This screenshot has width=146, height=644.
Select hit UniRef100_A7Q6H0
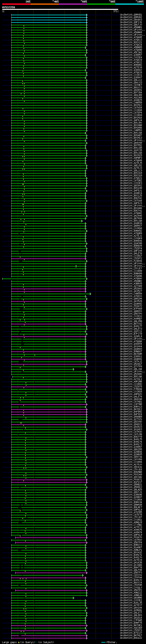click(131, 278)
